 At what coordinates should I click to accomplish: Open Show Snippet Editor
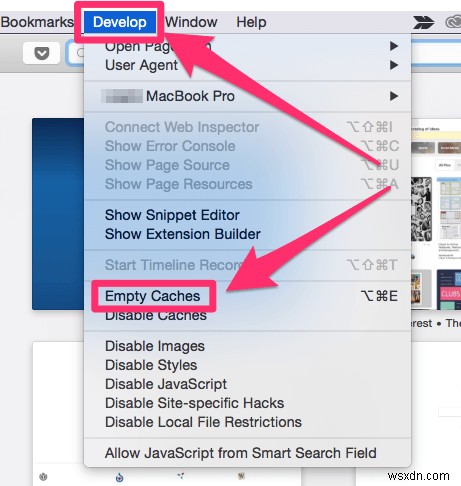pyautogui.click(x=247, y=215)
